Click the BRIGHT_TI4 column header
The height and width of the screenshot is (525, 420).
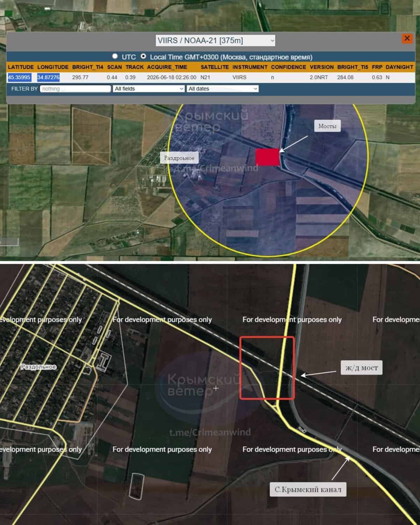coord(87,67)
